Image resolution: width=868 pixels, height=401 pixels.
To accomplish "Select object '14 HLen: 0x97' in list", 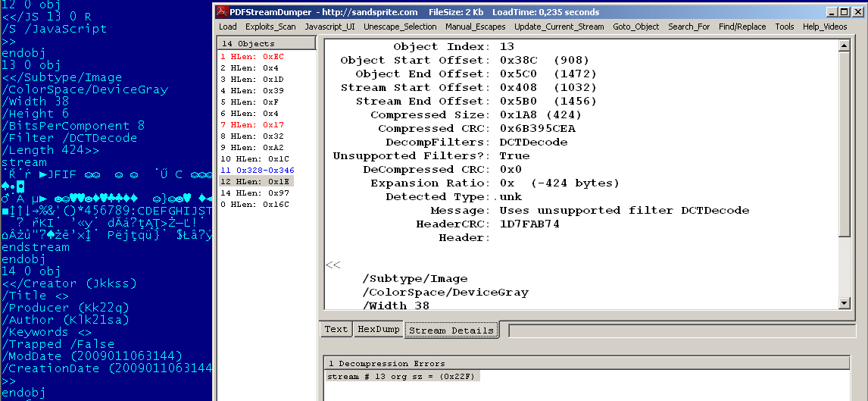I will click(x=254, y=193).
